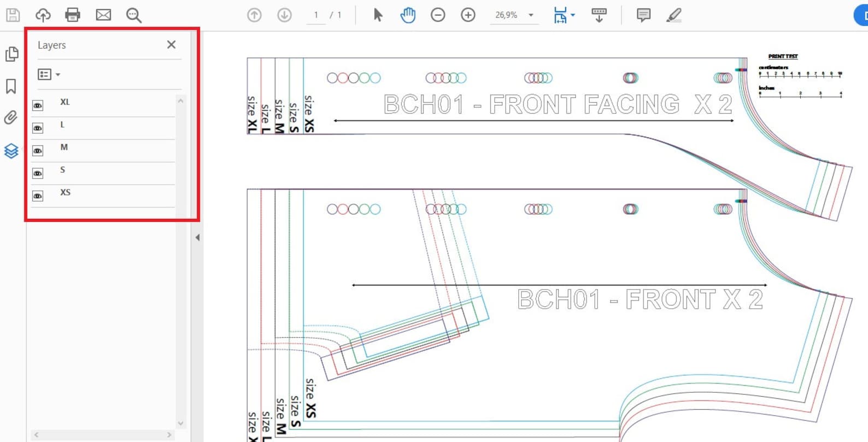Select the XS layer name
Viewport: 868px width, 442px height.
(x=65, y=192)
